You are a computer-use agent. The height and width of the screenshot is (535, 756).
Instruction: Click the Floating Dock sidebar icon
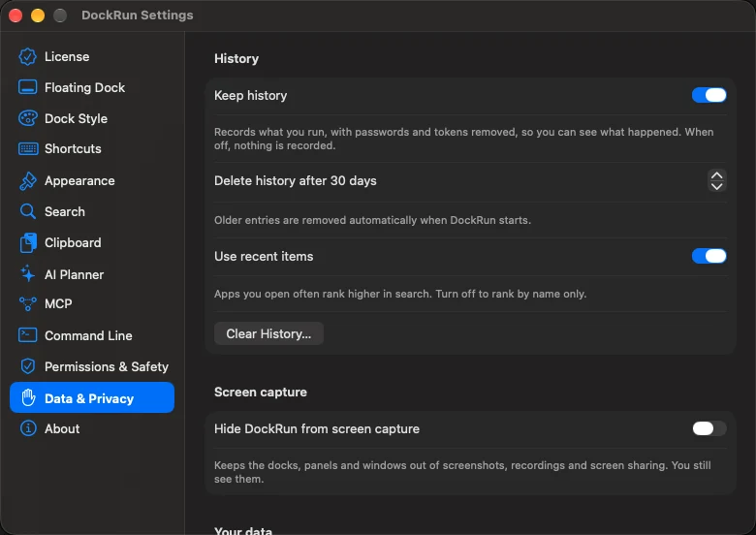tap(27, 88)
